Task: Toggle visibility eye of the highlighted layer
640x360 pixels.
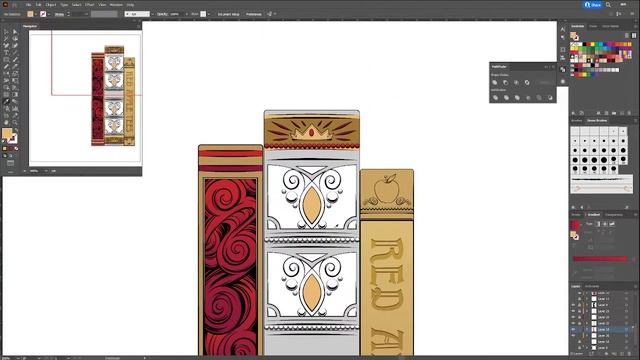Action: coord(573,329)
